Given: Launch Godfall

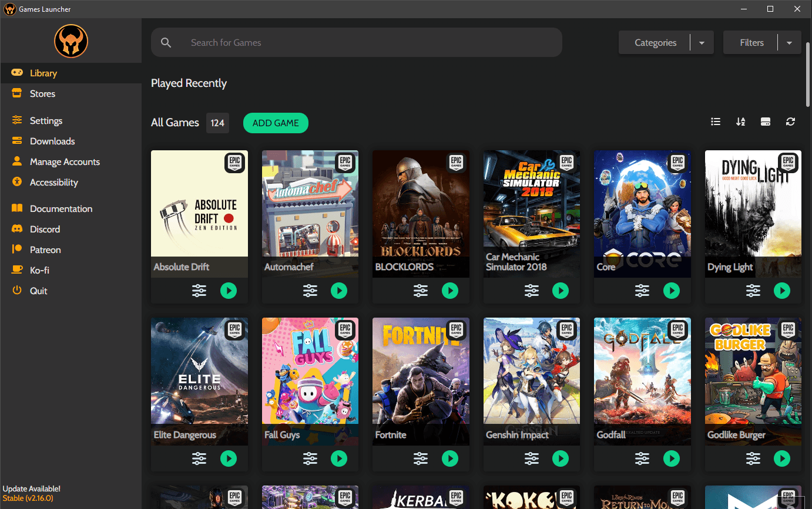Looking at the screenshot, I should (672, 459).
